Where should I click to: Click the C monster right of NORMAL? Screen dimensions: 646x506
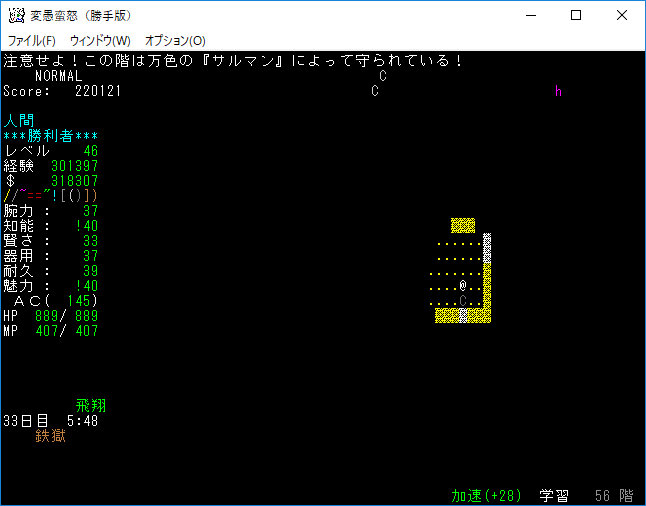click(383, 76)
